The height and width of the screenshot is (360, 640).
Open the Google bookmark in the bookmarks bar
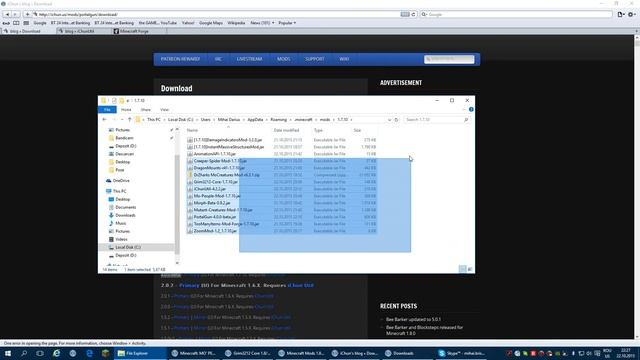point(40,23)
